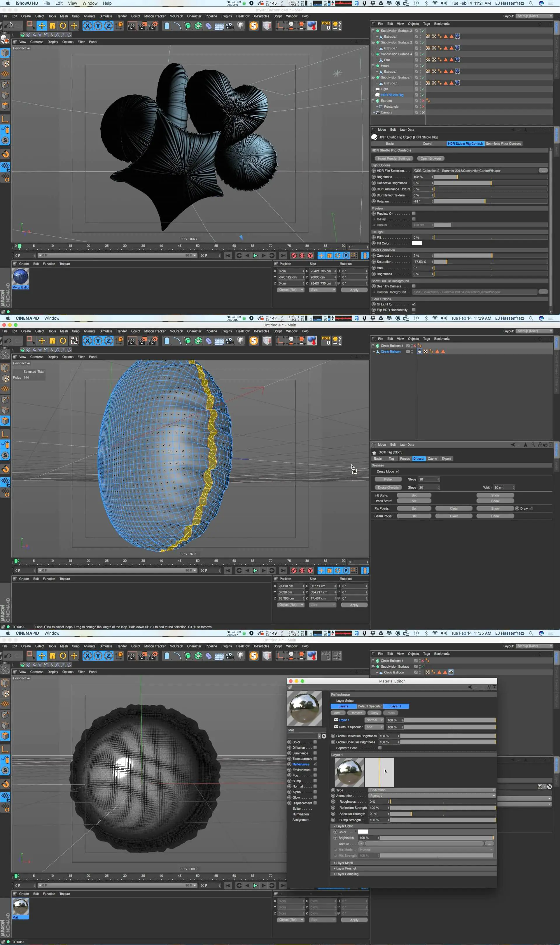Click Cube primitive icon in Cloth Tag window
This screenshot has height=945, width=560.
(167, 341)
